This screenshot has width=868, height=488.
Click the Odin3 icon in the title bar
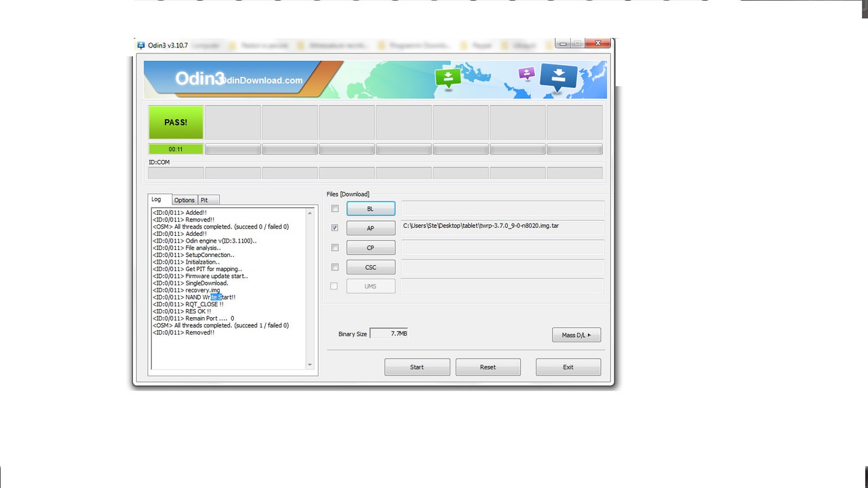tap(141, 45)
